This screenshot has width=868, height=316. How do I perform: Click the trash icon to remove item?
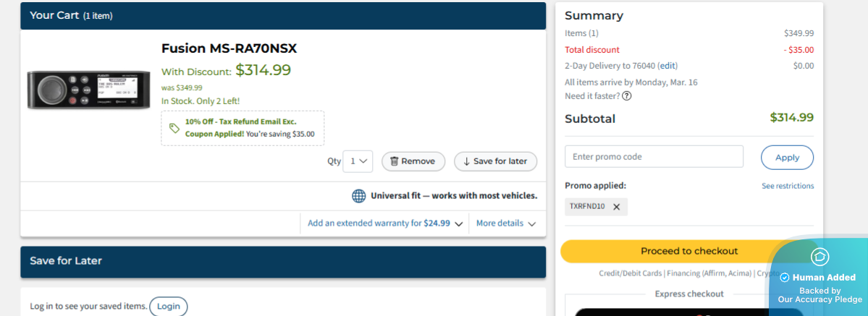pos(395,161)
